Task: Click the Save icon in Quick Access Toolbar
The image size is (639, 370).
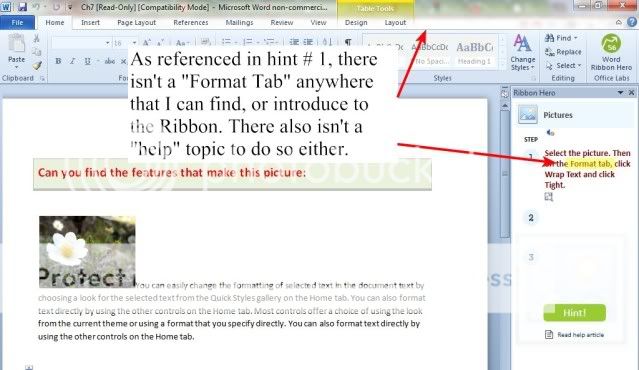Action: tap(22, 7)
